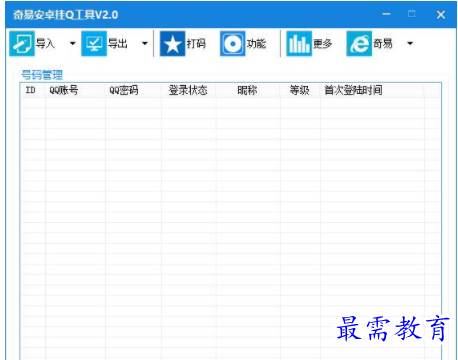
Task: Expand the 导出 dropdown arrow
Action: point(145,43)
